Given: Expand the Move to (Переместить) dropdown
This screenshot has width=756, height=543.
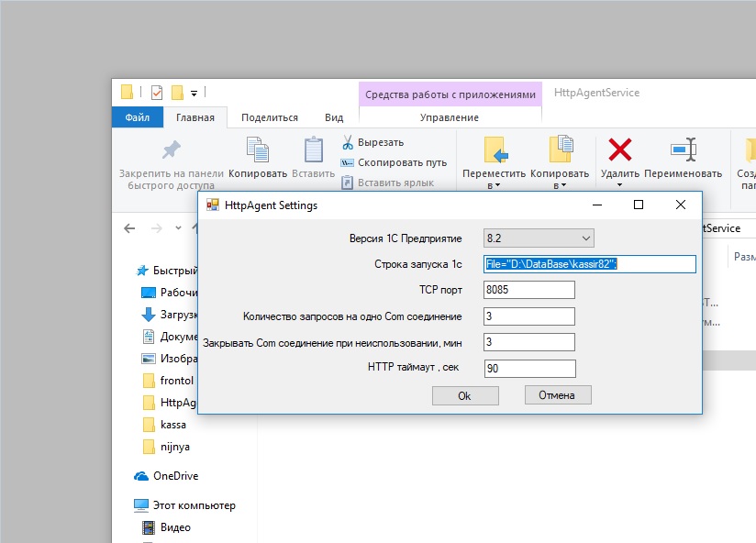Looking at the screenshot, I should pos(494,185).
